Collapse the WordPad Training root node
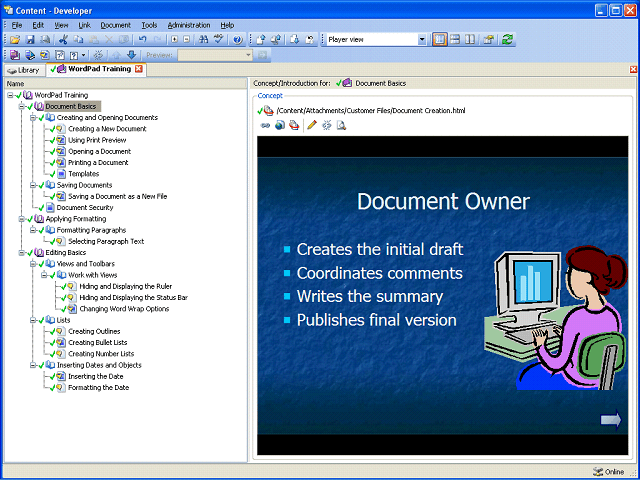The width and height of the screenshot is (640, 480). (x=10, y=95)
